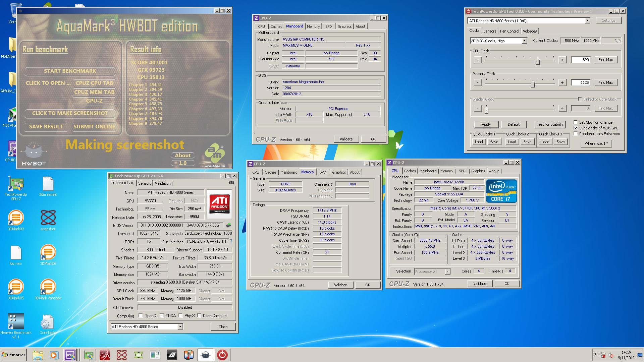Open the GPU-Z graphics card selector dropdown
Screen dimensions: 644x362
[180, 326]
